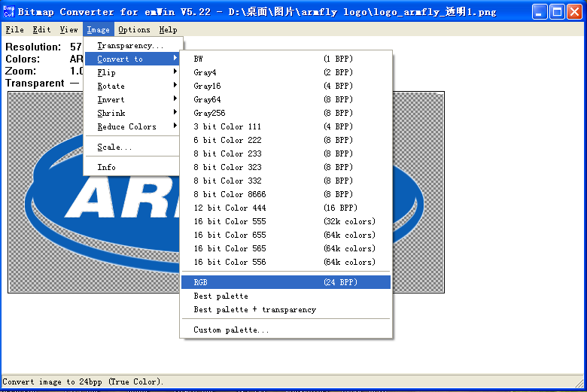
Task: Convert image to BW 1 BPP
Action: click(x=286, y=59)
